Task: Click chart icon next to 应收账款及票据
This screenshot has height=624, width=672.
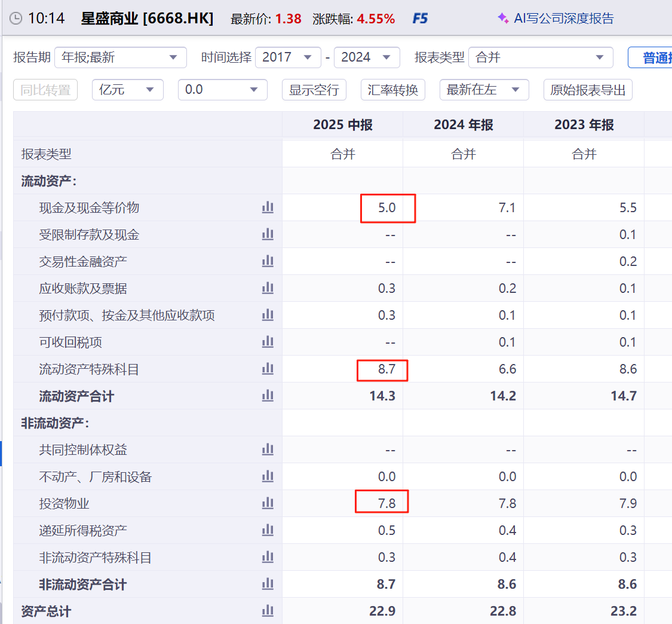Action: pyautogui.click(x=268, y=288)
